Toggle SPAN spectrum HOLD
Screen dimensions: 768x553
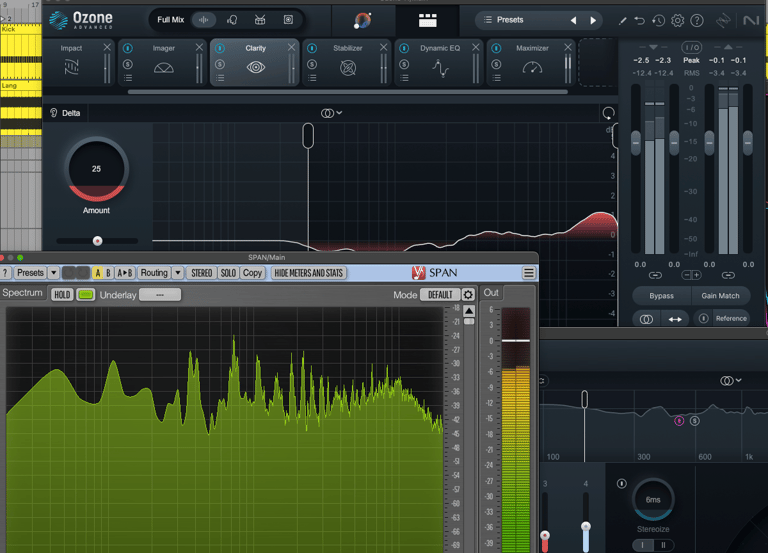point(62,294)
